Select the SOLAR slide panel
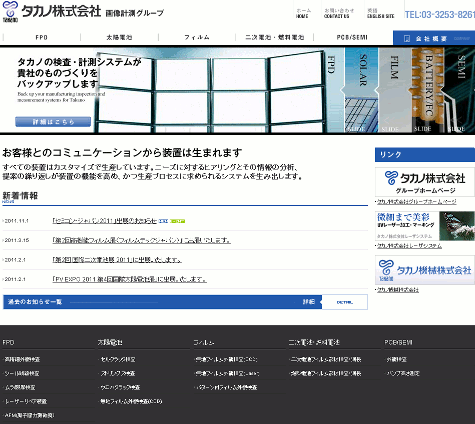 pyautogui.click(x=361, y=90)
